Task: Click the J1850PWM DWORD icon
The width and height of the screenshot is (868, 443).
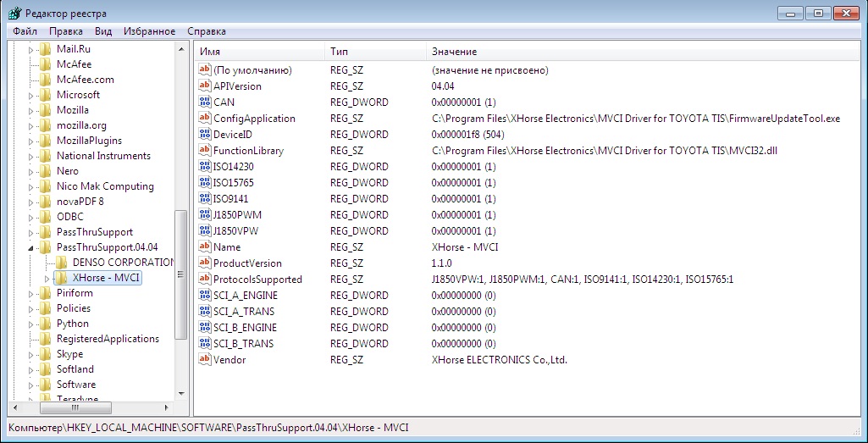Action: pos(205,214)
